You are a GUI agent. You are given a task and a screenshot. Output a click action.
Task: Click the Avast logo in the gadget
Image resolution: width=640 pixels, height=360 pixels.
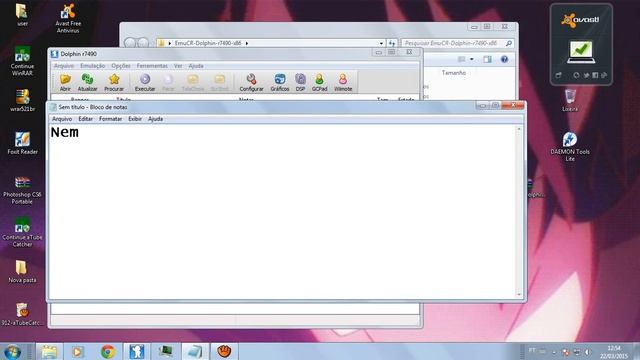click(580, 20)
